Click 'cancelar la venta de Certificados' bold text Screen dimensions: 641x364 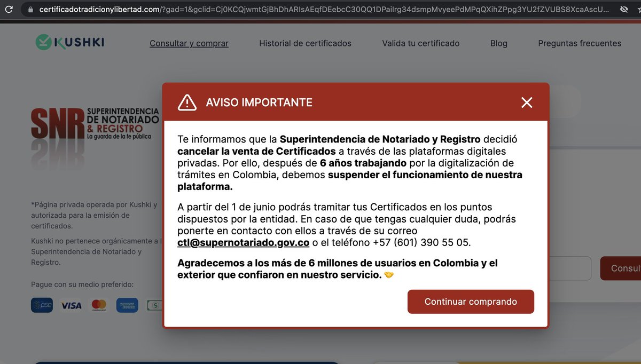tap(256, 151)
